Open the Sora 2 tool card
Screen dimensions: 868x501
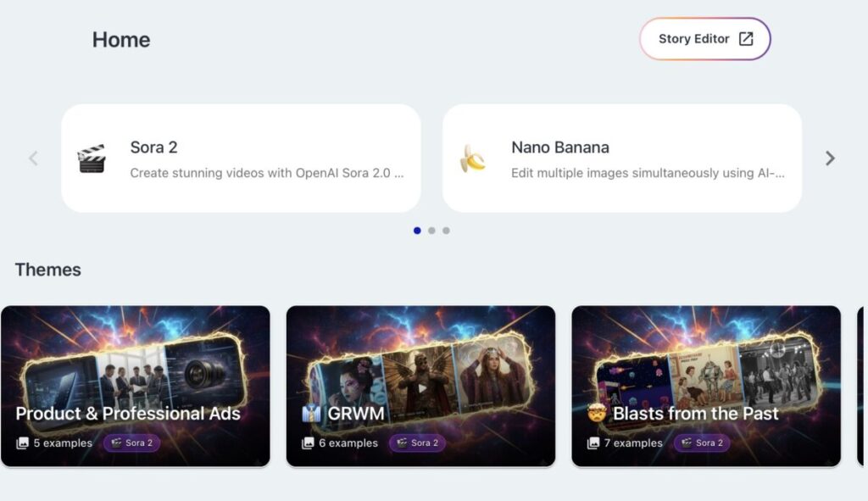click(241, 159)
